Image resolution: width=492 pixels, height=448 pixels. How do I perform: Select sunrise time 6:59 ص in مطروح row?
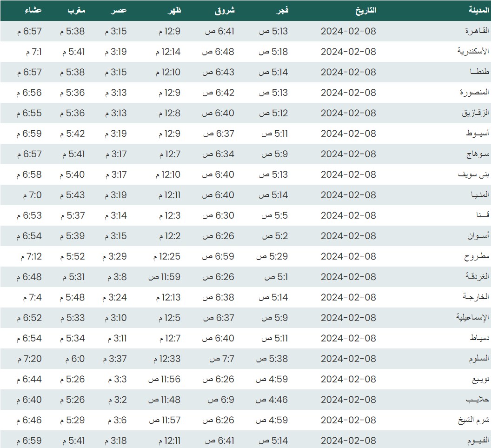point(219,256)
